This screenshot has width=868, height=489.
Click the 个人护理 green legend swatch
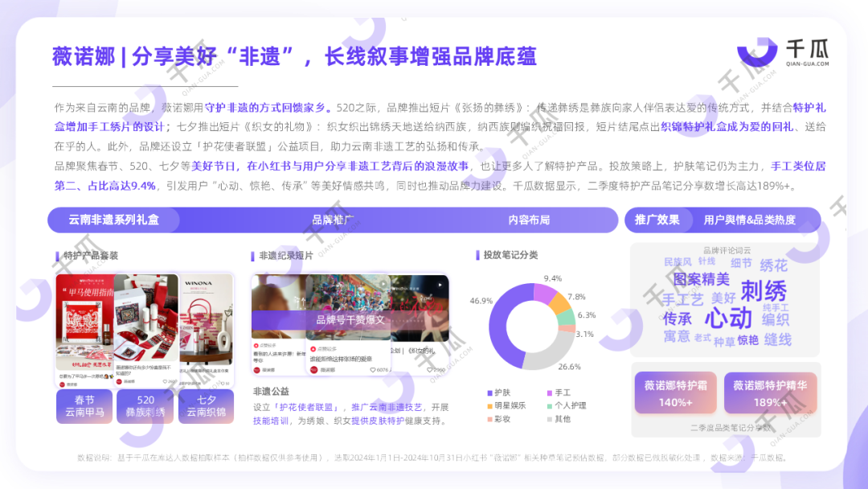(550, 406)
